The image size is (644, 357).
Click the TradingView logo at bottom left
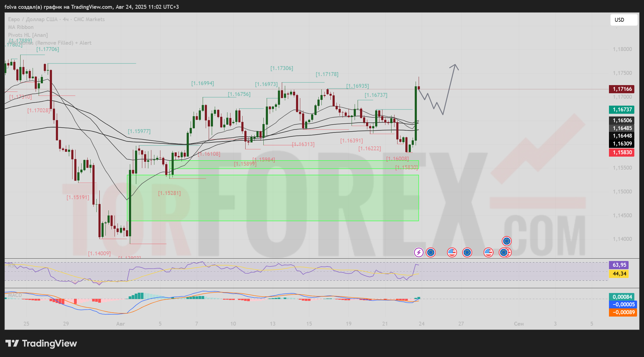click(41, 343)
